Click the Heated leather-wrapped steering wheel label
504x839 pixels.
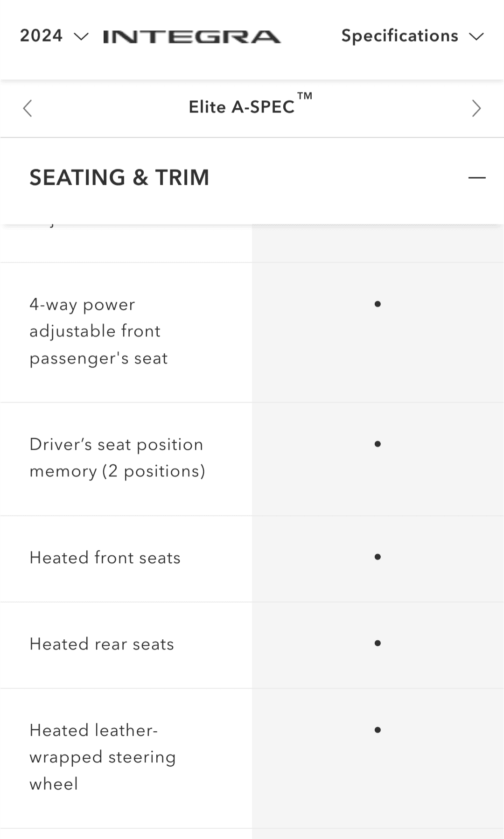coord(103,757)
